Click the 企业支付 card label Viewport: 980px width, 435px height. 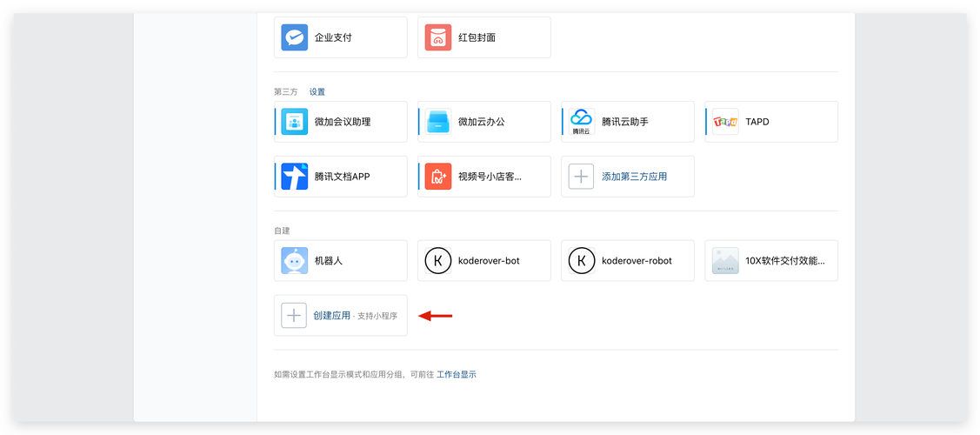click(333, 38)
